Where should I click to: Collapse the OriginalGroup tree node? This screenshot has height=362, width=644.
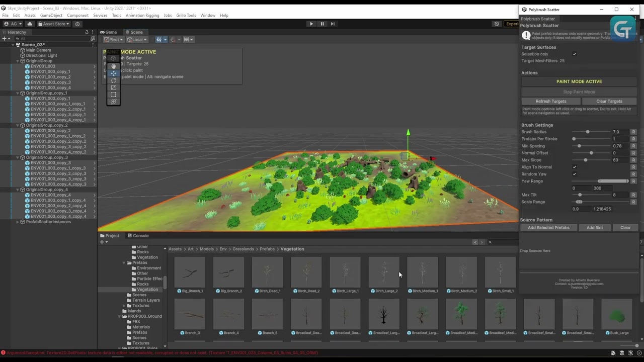(18, 61)
